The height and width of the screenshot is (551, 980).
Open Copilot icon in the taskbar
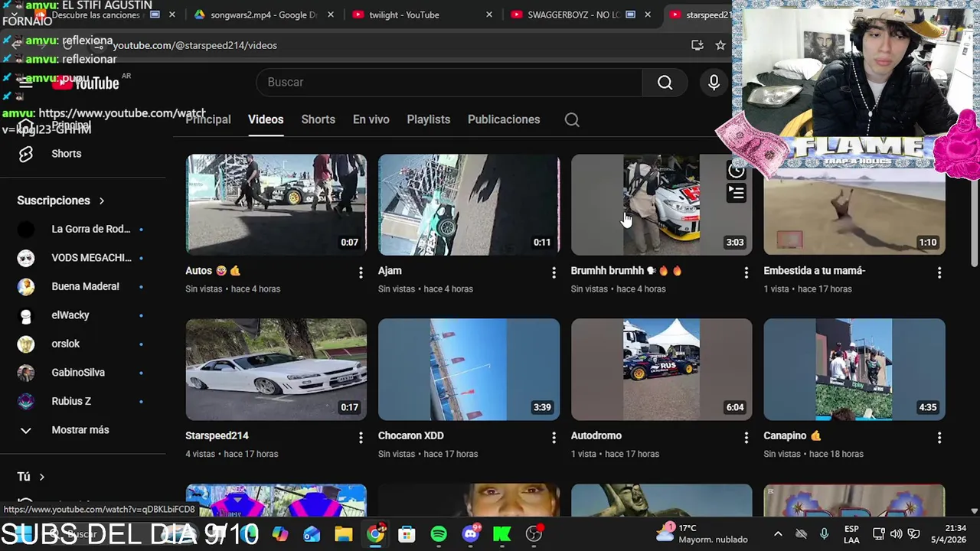pos(280,534)
